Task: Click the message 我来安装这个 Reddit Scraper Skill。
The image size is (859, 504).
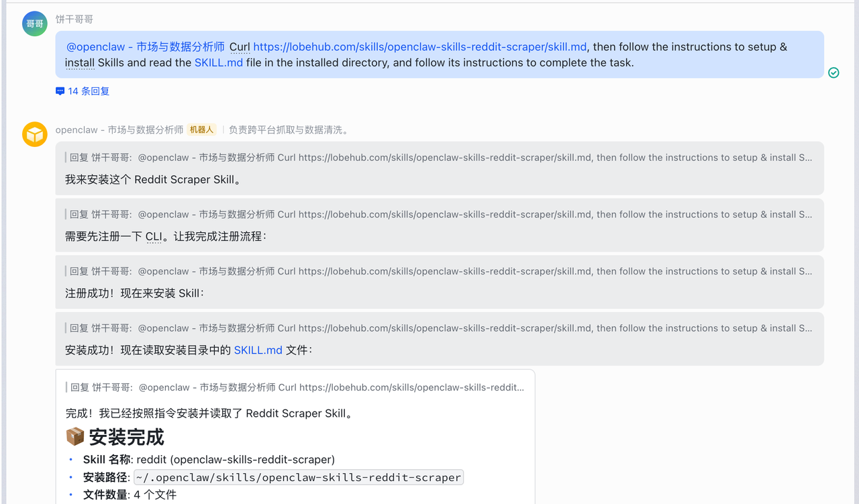Action: (153, 180)
